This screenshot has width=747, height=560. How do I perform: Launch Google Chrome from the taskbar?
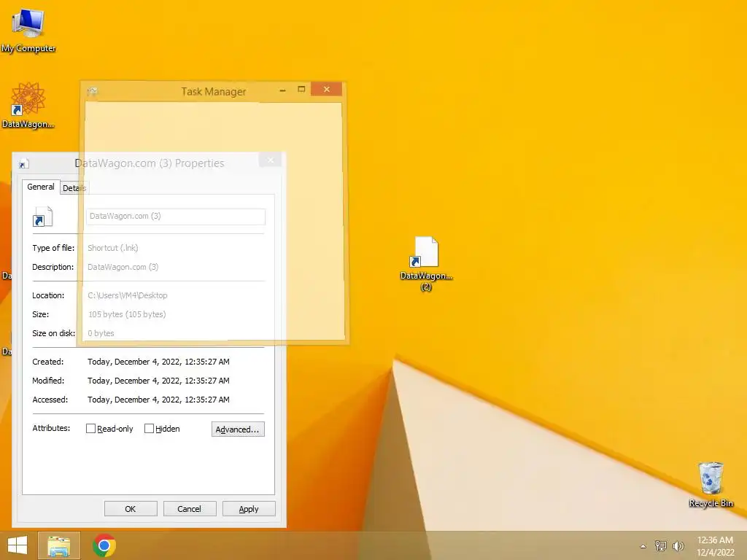[x=104, y=545]
